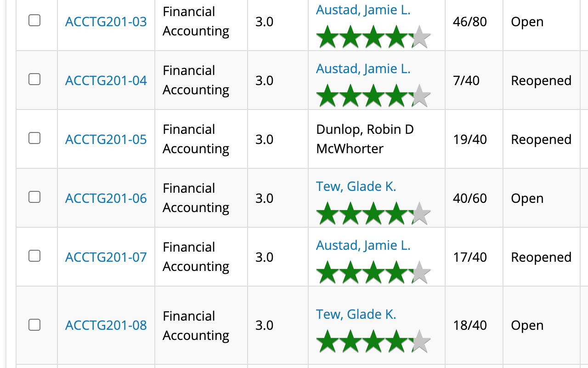Click the ACCTG201-08 course link
The height and width of the screenshot is (368, 588).
pos(106,325)
